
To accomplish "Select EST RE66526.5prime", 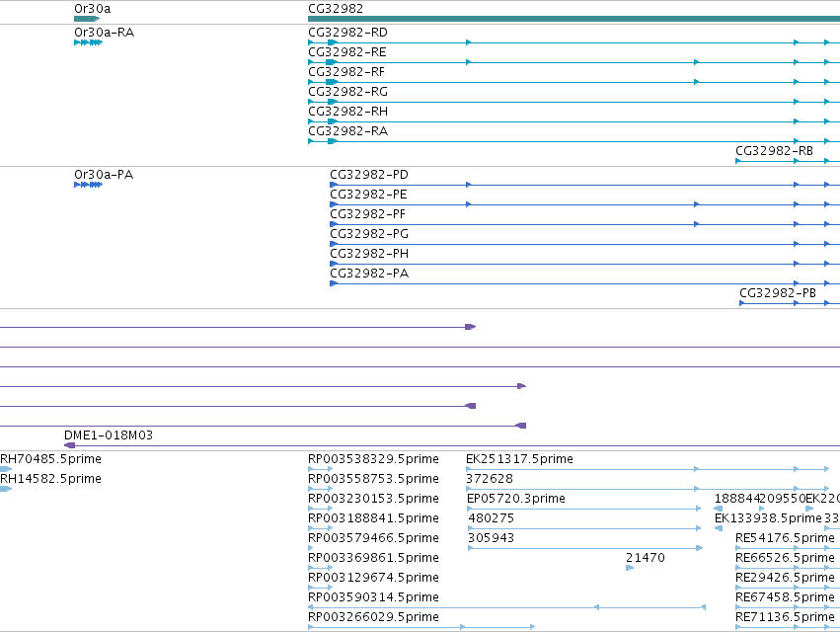I will [x=785, y=558].
